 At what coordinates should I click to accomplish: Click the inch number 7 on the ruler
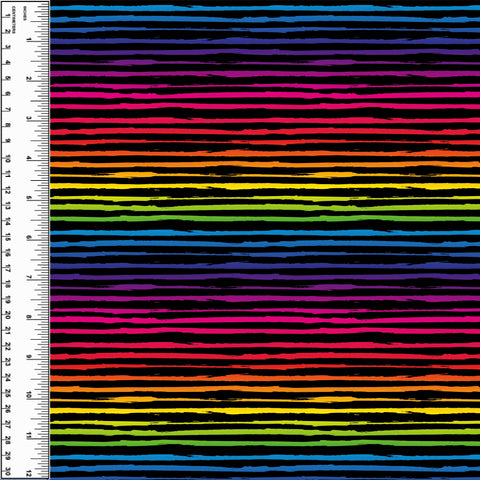[x=29, y=277]
